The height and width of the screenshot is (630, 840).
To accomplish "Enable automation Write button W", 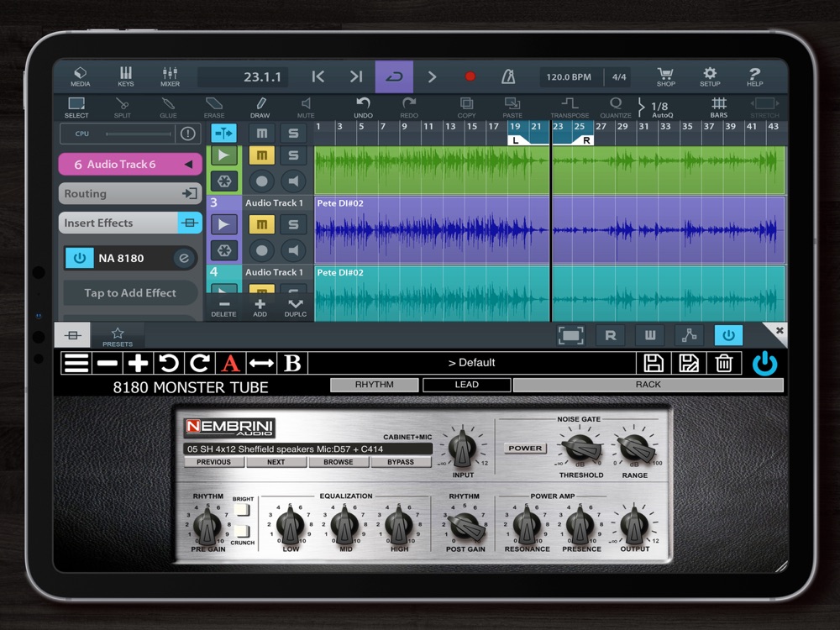I will (650, 336).
